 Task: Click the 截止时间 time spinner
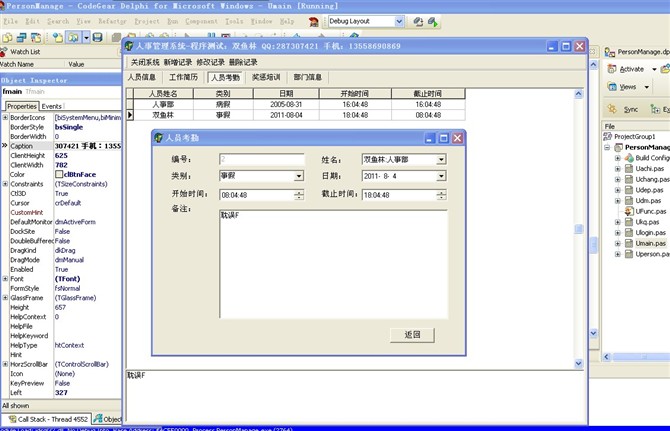(x=441, y=195)
